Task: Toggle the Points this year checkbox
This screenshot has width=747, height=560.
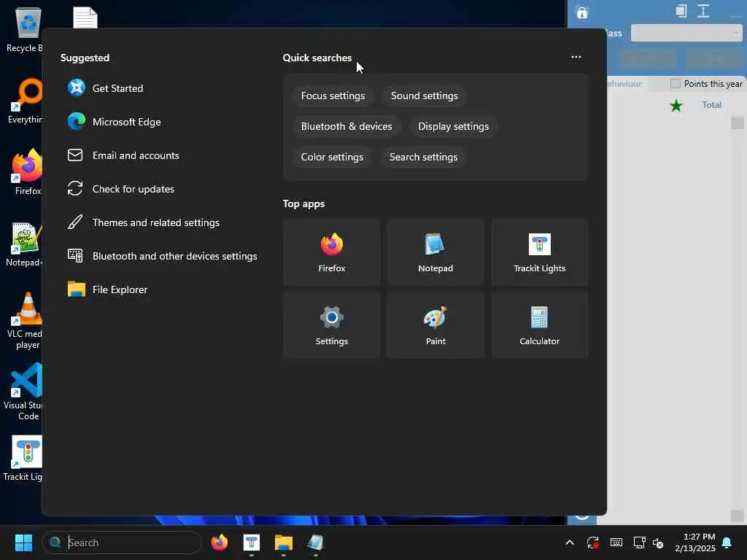Action: [675, 84]
